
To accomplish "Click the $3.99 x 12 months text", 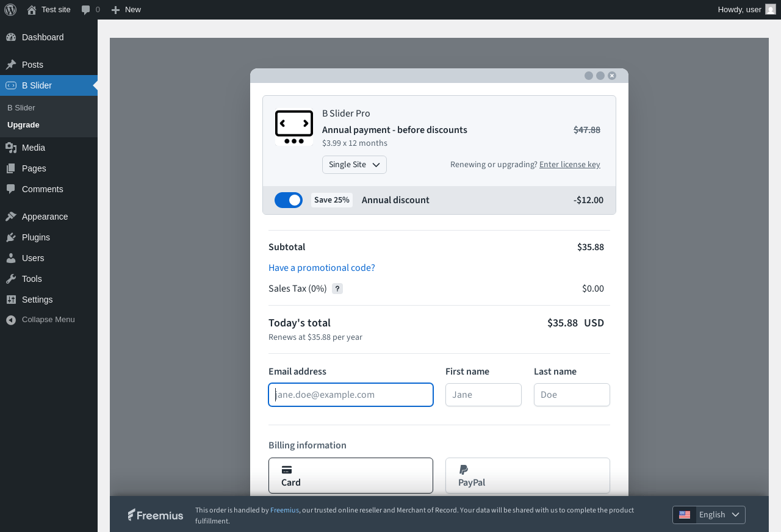I will (x=355, y=143).
